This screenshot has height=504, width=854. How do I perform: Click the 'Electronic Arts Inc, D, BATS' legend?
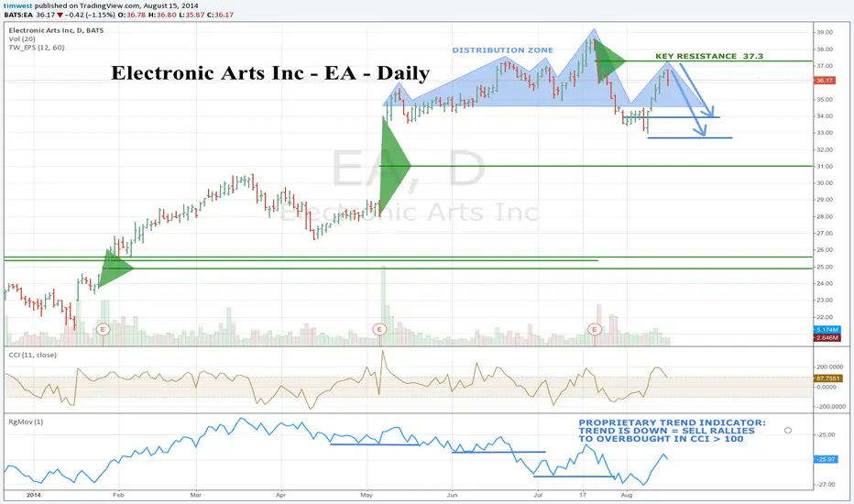coord(56,30)
